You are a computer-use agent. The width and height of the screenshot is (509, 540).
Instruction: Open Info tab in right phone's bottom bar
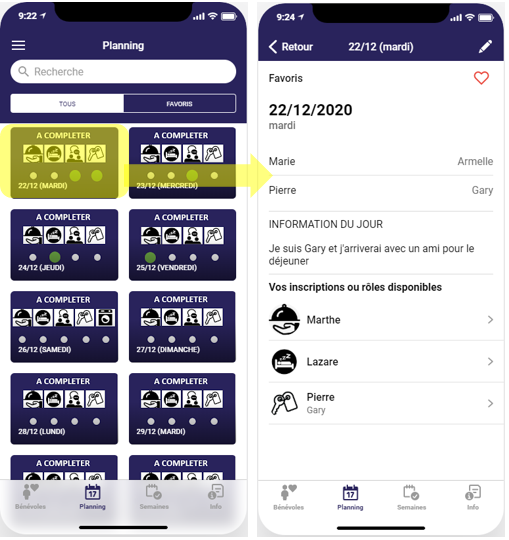point(473,497)
